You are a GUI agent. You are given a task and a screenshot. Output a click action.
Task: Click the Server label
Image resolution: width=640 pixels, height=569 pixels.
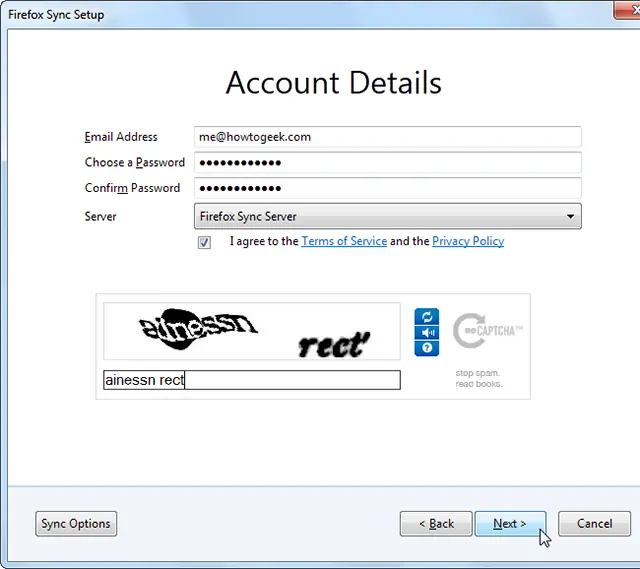click(100, 216)
